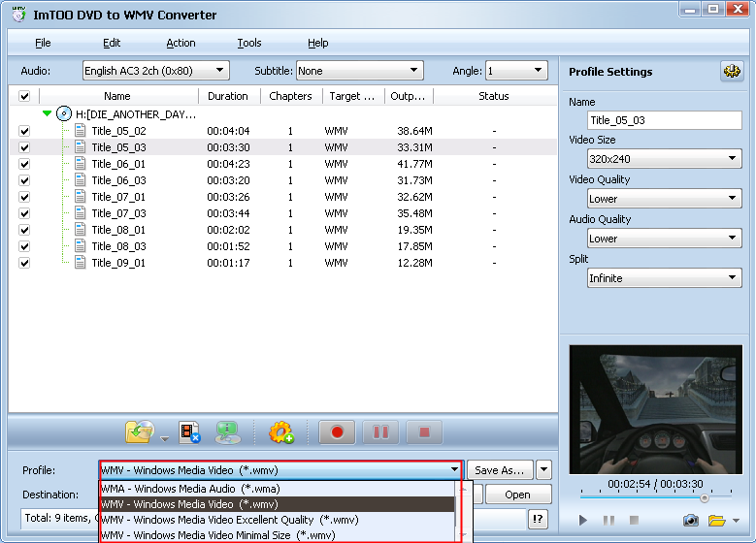Image resolution: width=756 pixels, height=543 pixels.
Task: Open the Video Size dropdown
Action: click(x=665, y=158)
